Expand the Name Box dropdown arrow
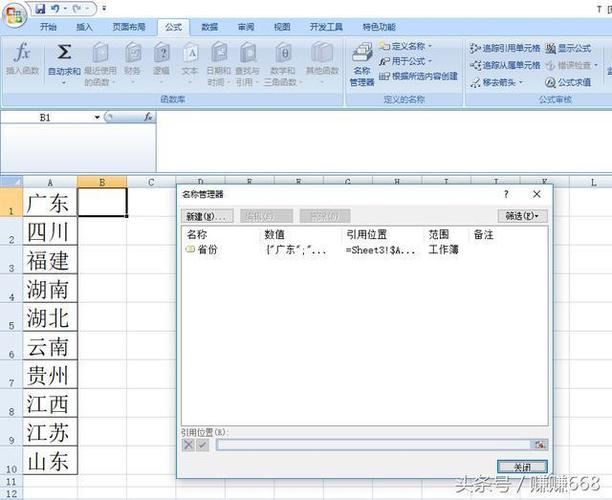This screenshot has width=612, height=500. tap(97, 117)
